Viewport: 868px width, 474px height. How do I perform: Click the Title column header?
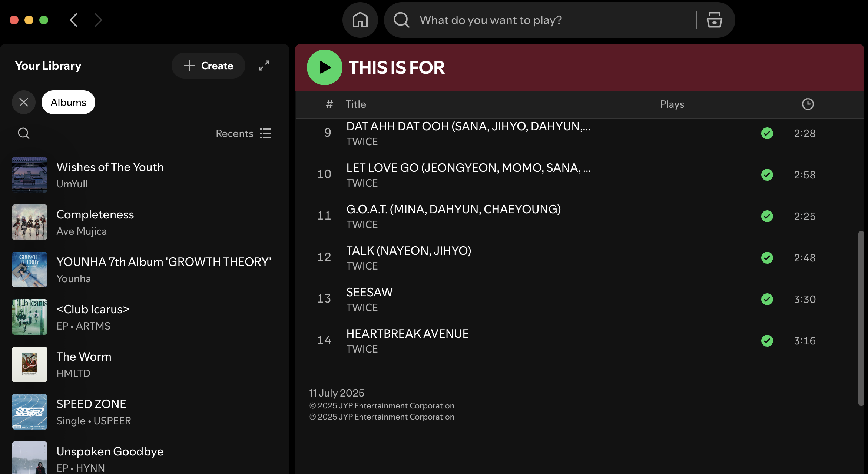(356, 104)
